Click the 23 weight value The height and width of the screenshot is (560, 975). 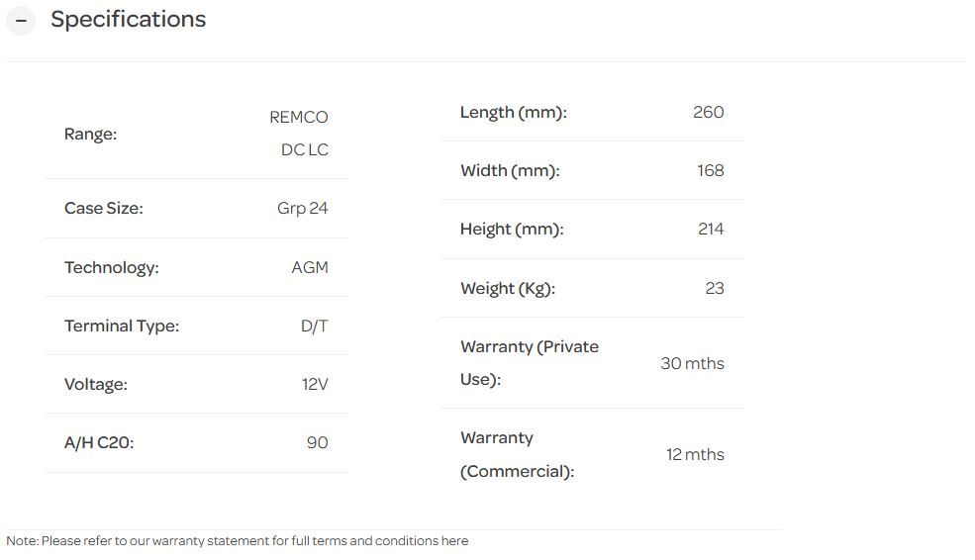(714, 288)
